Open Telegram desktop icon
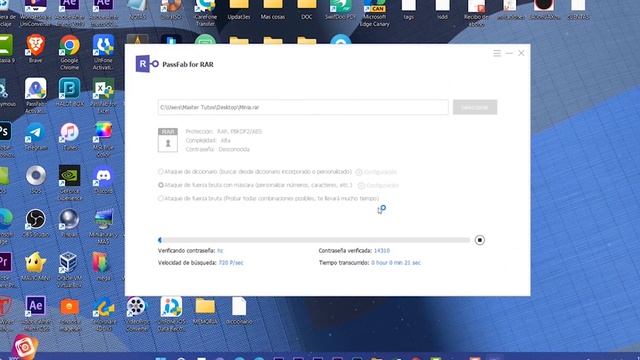Screen dimensions: 640x360 [x=36, y=137]
